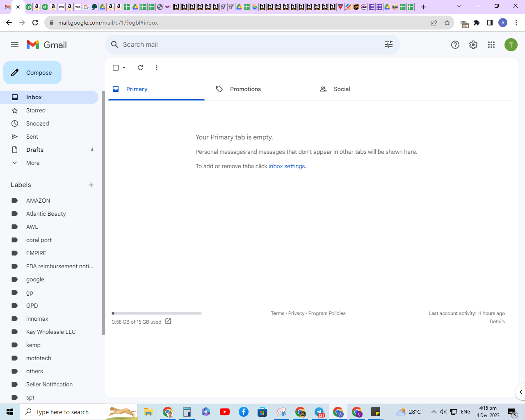Open YouTube from the taskbar

pyautogui.click(x=225, y=412)
